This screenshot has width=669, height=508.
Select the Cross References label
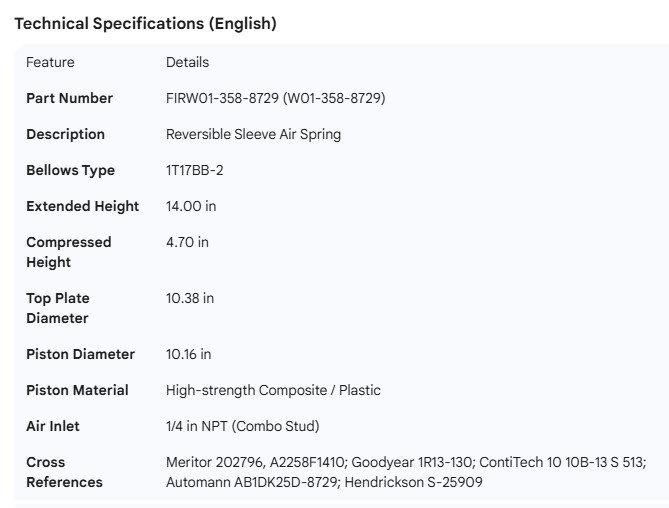[64, 472]
